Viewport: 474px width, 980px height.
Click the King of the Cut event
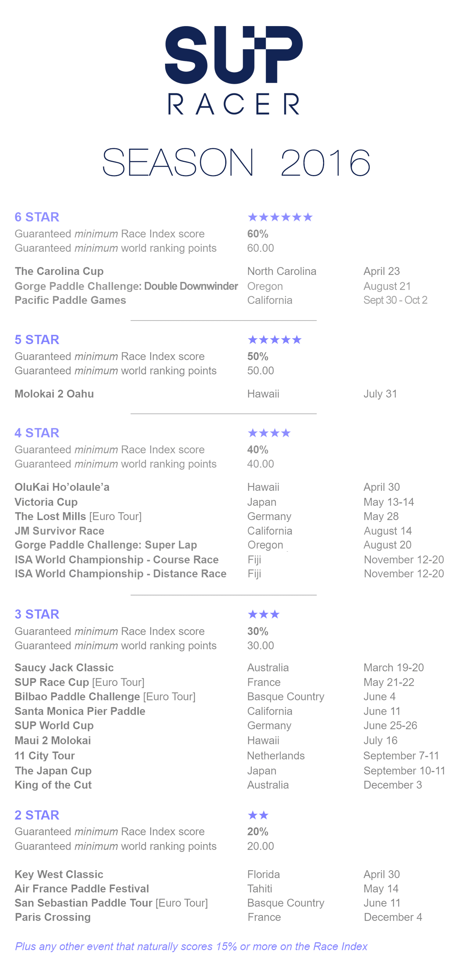[x=53, y=785]
